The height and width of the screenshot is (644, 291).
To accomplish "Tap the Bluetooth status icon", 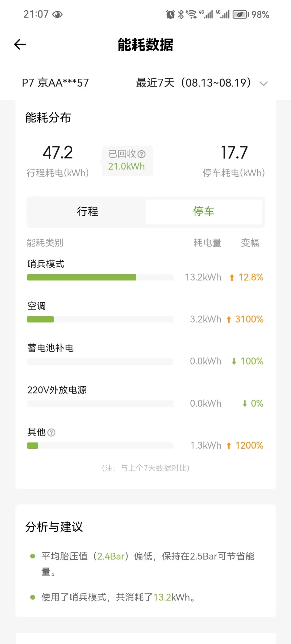I will tap(181, 15).
